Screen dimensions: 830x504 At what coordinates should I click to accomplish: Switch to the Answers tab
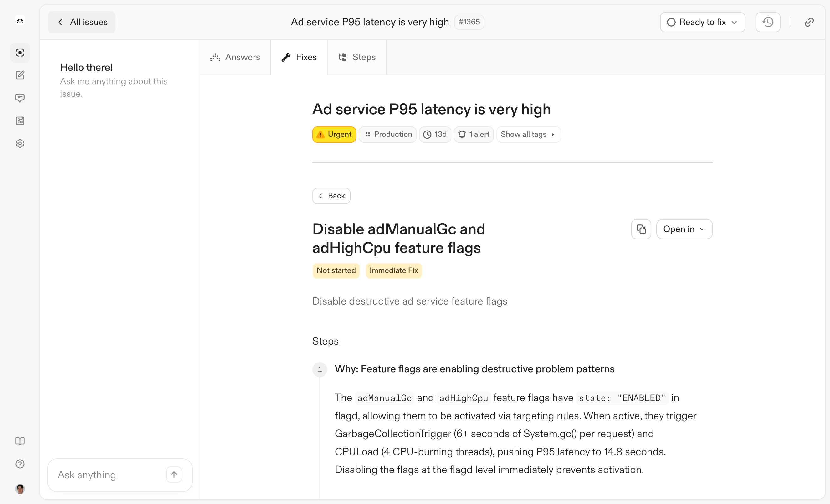click(x=235, y=57)
